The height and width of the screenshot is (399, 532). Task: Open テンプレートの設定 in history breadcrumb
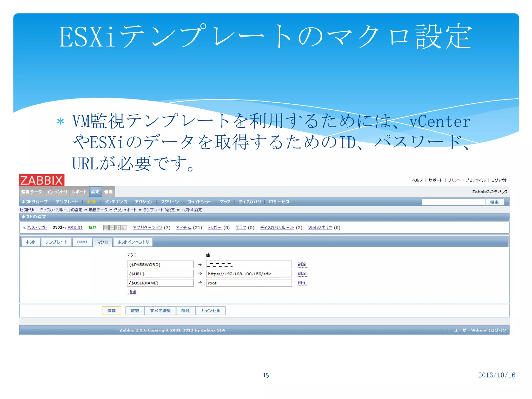point(159,210)
